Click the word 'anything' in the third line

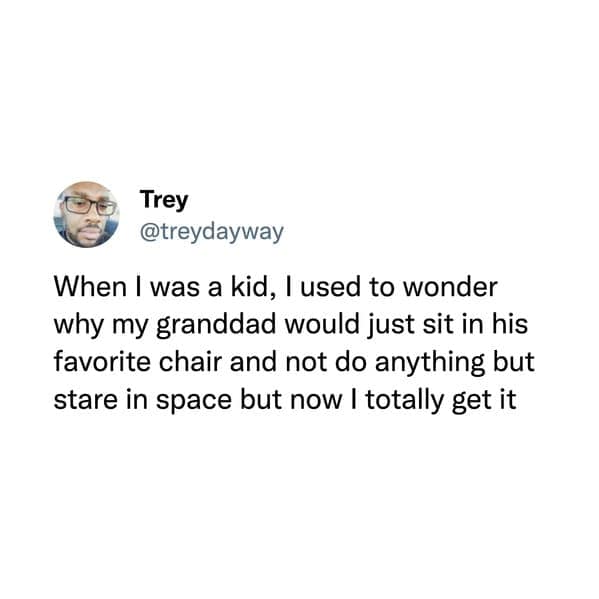click(430, 363)
